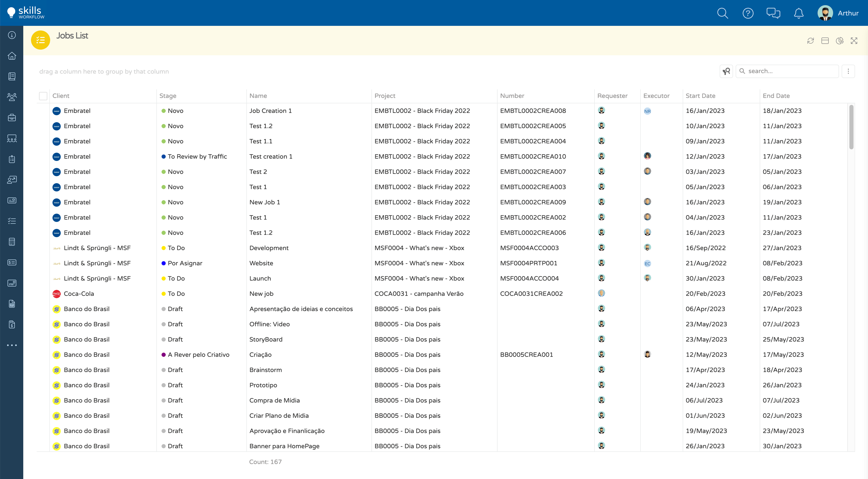868x479 pixels.
Task: Select the 'Apresentação de ideias e conceitos' job
Action: coord(301,309)
